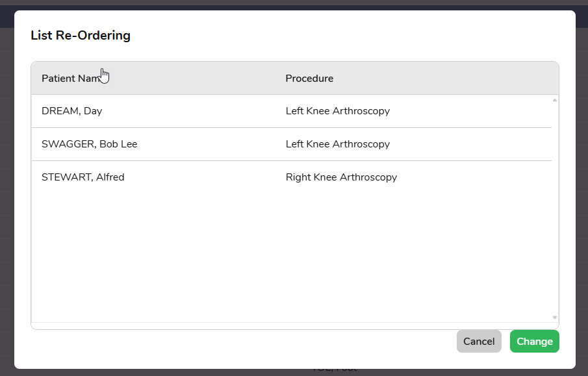Screen dimensions: 588x376
Task: Click the Procedure column header
Action: pos(309,79)
